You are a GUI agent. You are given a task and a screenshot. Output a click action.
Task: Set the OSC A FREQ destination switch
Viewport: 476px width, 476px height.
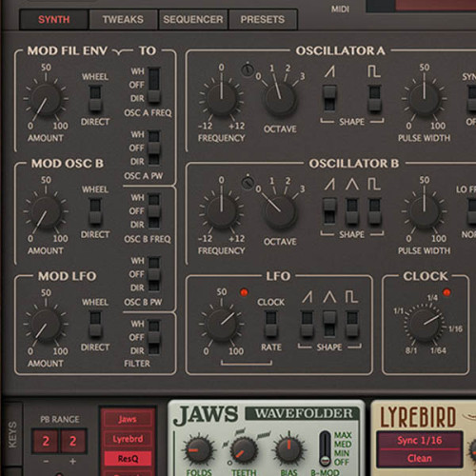pos(154,85)
